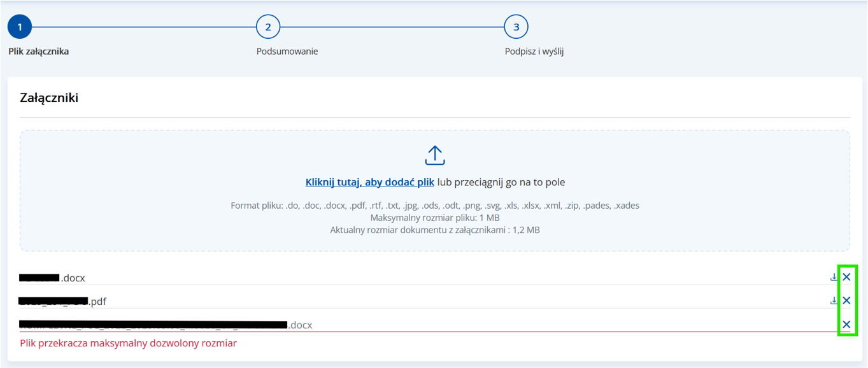
Task: Remove the first .docx attachment
Action: click(846, 277)
